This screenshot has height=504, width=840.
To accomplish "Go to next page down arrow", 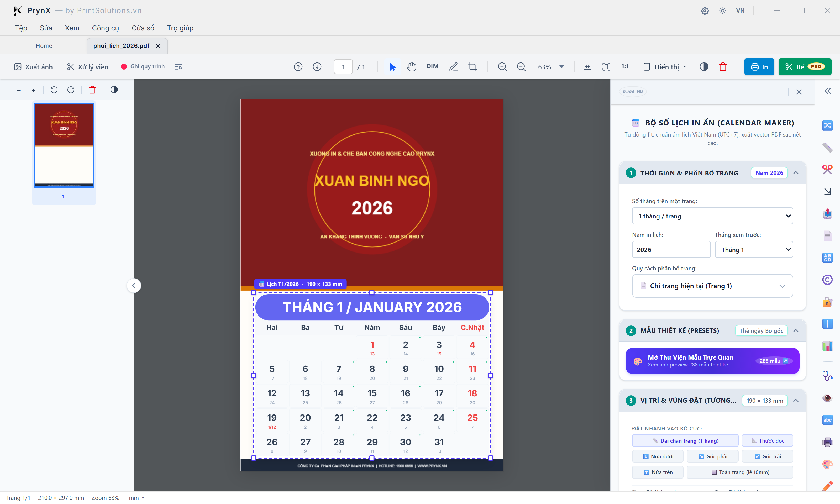I will (317, 67).
